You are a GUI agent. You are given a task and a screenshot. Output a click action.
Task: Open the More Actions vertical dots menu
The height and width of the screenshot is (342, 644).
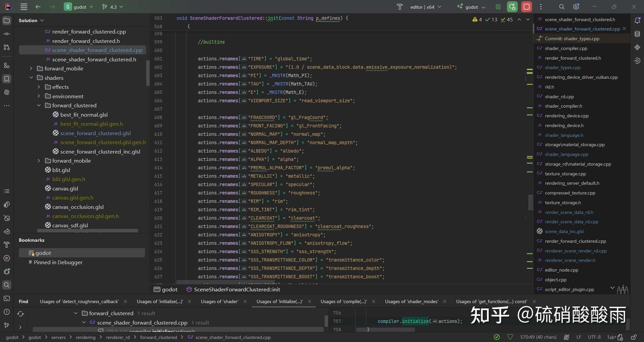(x=541, y=7)
